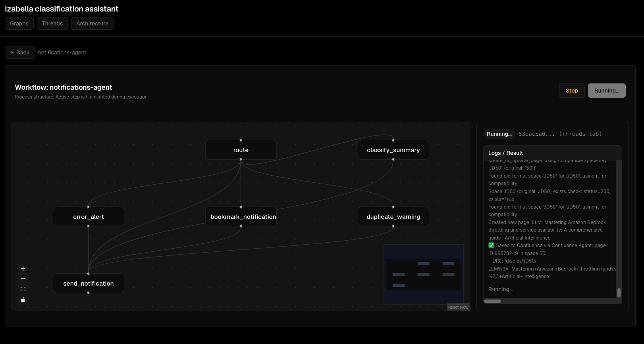
Task: Click the fit view icon
Action: pos(23,289)
